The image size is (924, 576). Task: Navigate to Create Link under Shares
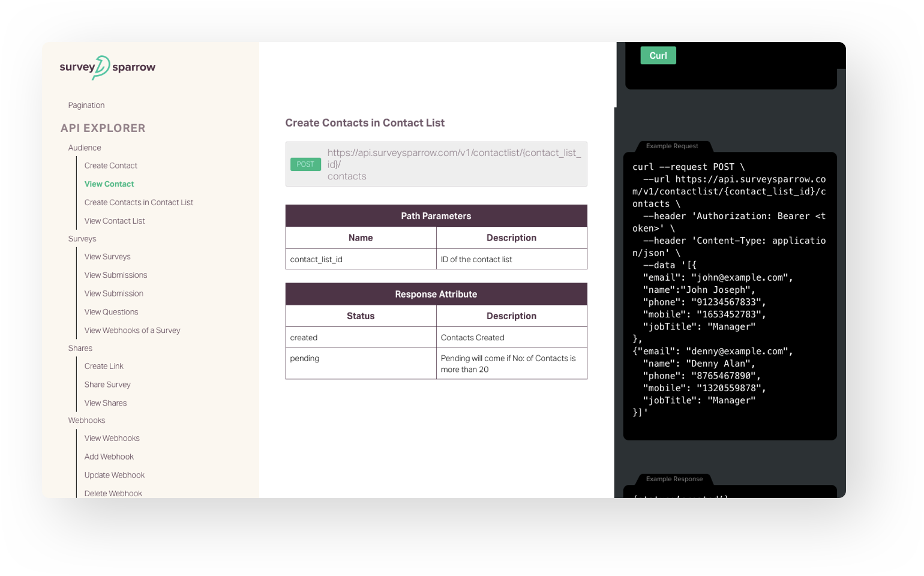(103, 366)
